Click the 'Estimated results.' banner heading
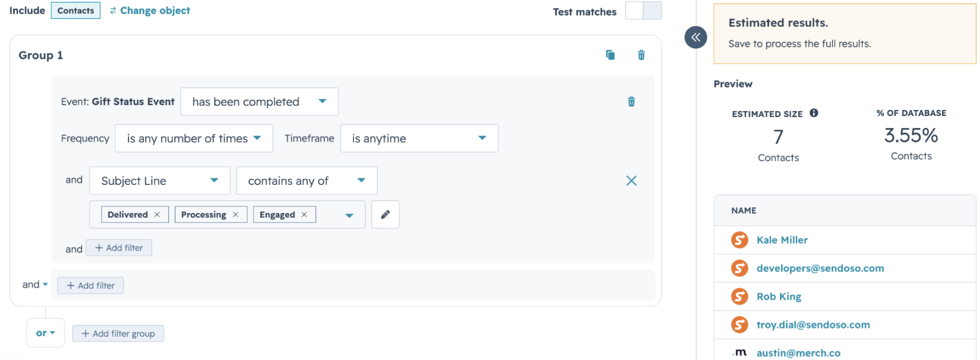The image size is (980, 360). pos(778,23)
